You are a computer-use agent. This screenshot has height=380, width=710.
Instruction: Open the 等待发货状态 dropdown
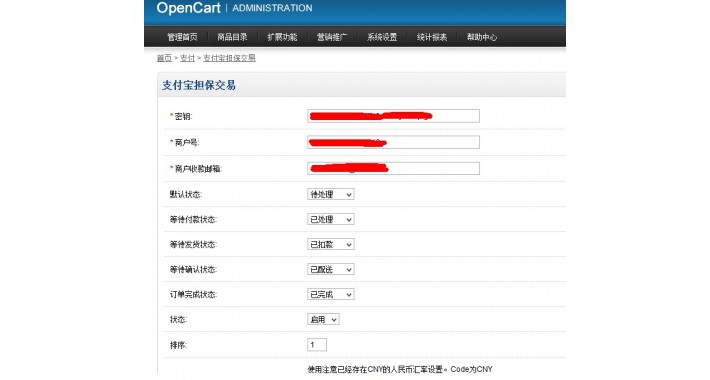pyautogui.click(x=331, y=244)
